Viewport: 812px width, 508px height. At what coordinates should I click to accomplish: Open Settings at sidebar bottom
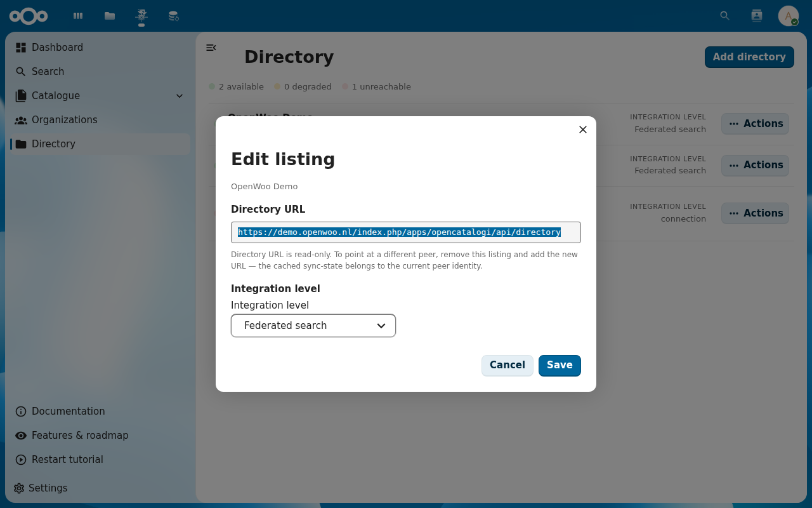click(100, 488)
